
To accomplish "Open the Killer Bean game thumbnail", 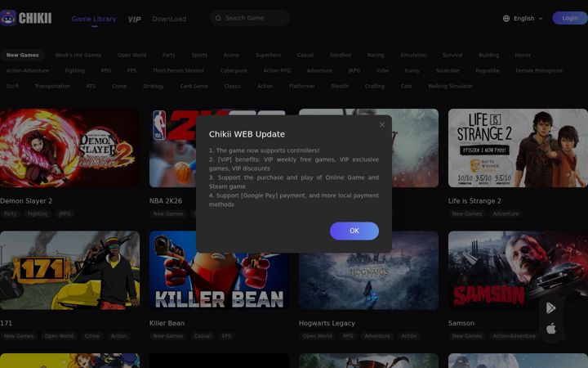I will point(219,271).
